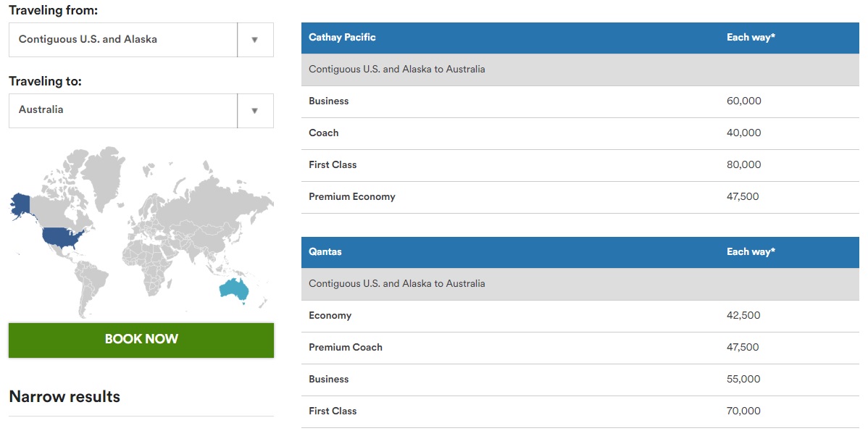Open the Traveling to dropdown arrow

(255, 111)
